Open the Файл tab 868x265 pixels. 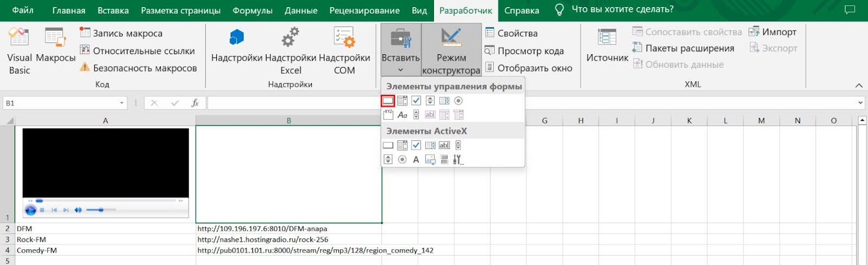[x=23, y=10]
